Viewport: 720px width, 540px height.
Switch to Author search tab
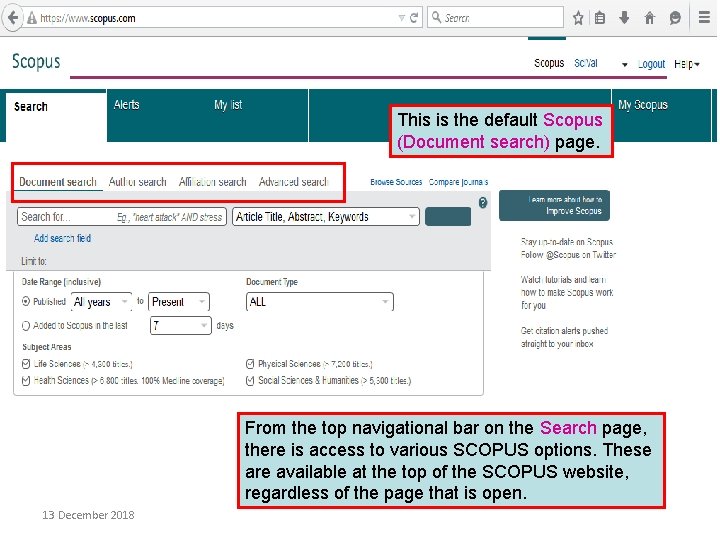(x=138, y=182)
